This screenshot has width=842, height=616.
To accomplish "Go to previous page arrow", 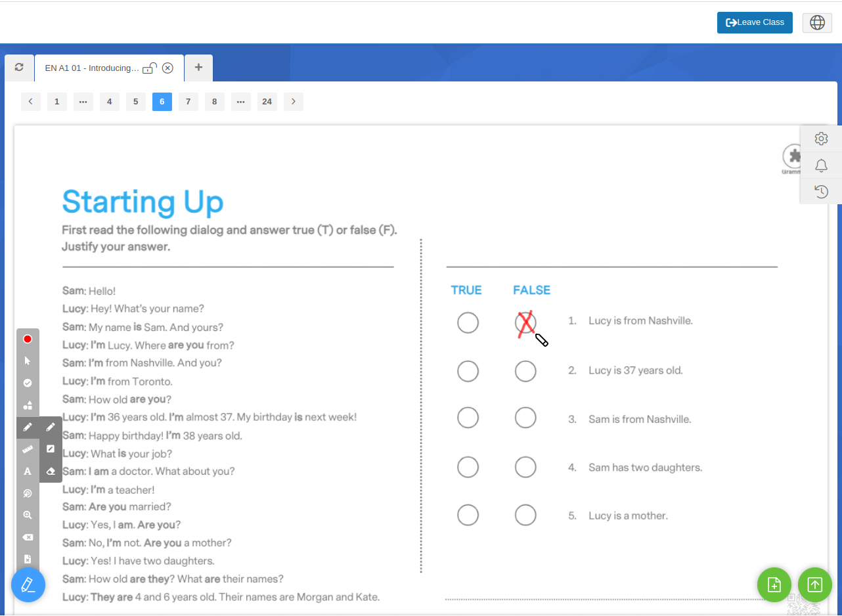I will 31,102.
